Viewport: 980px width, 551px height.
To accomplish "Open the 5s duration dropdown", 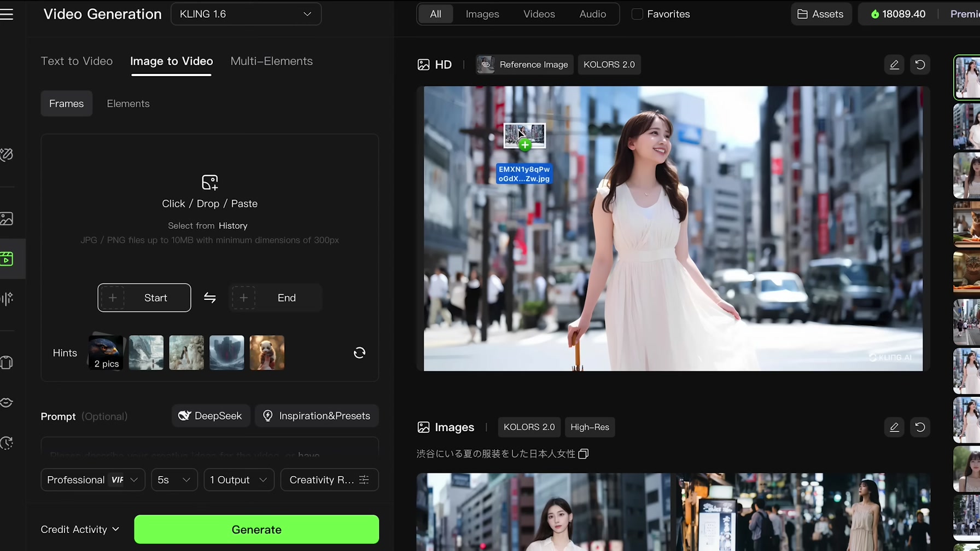I will coord(174,480).
